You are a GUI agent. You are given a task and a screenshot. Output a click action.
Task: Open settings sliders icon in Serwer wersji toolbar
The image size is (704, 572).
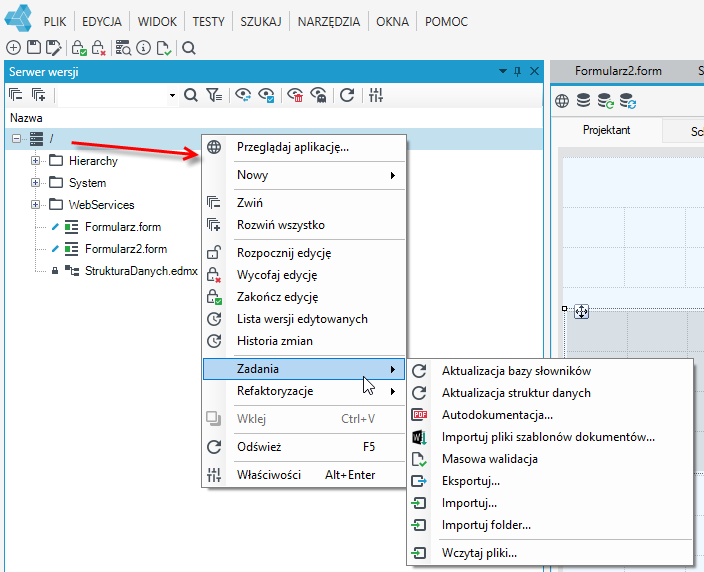click(376, 95)
